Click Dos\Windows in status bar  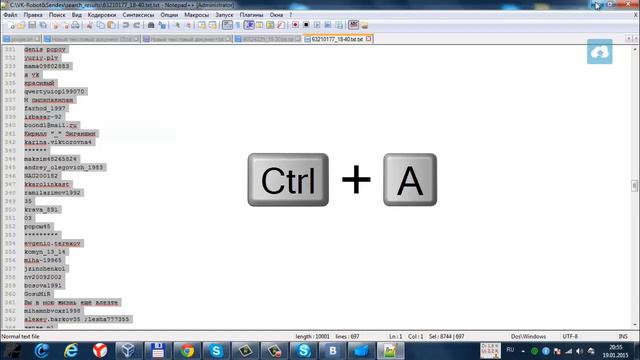click(x=528, y=336)
